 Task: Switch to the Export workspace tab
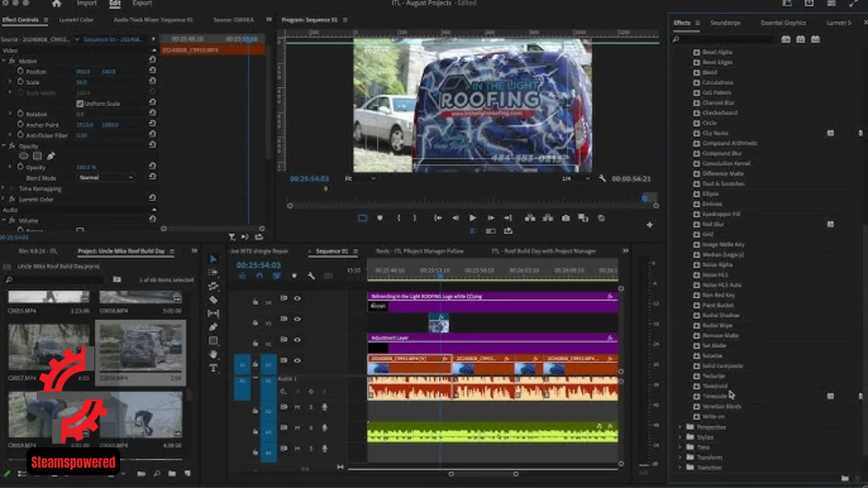click(142, 3)
